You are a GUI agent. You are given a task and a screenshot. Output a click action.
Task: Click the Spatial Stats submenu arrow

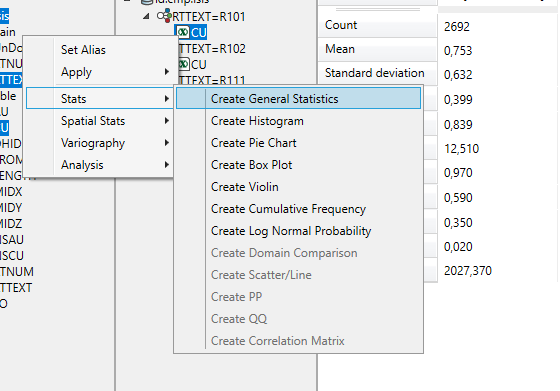coord(166,121)
